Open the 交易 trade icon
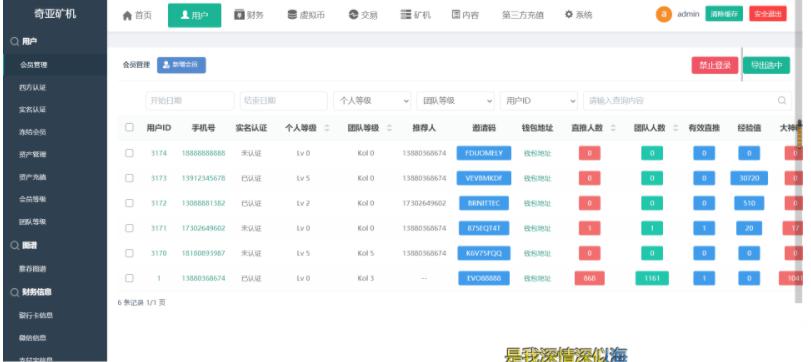 pos(354,15)
